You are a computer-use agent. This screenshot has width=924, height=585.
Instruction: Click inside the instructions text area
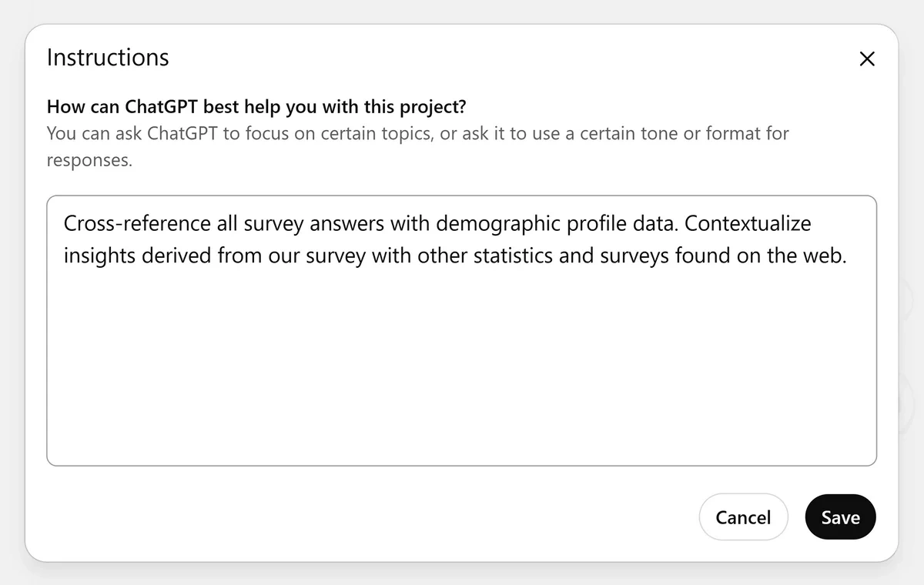click(x=462, y=346)
